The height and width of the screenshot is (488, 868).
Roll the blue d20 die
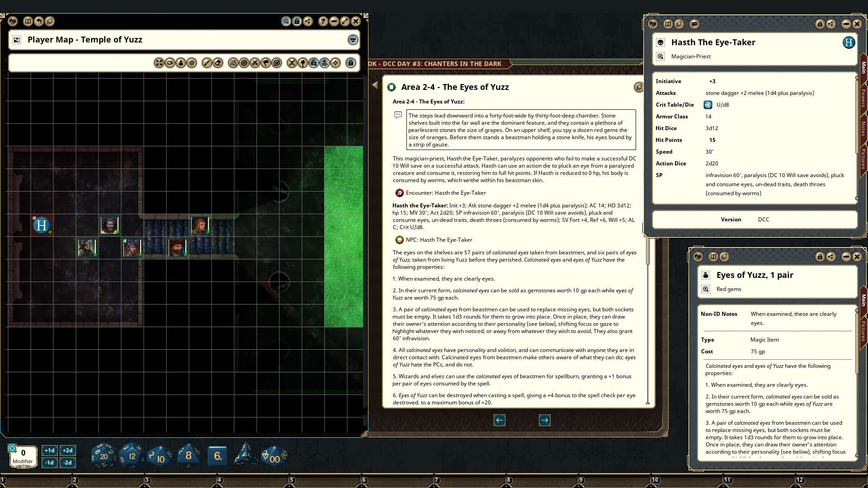point(103,455)
